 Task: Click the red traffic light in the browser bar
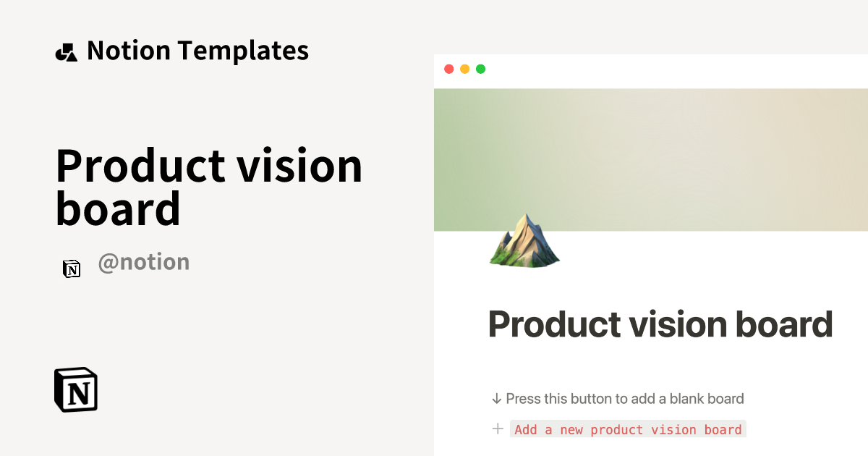tap(450, 69)
